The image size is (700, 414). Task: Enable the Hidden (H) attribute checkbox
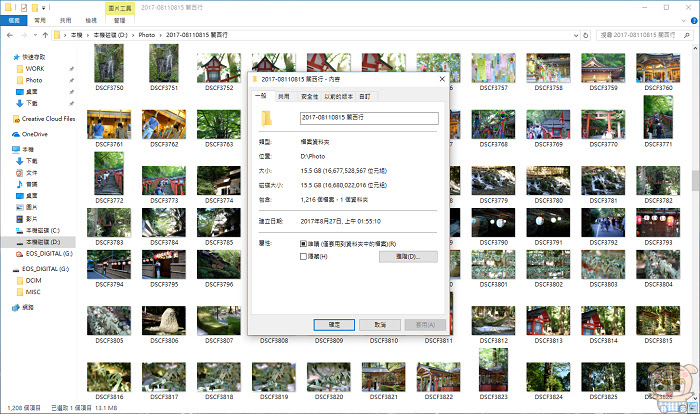point(303,256)
